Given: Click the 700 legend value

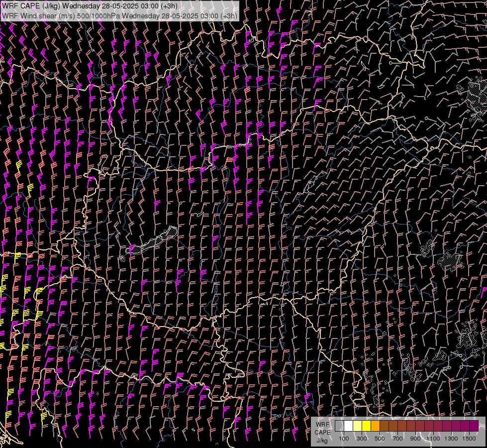Looking at the screenshot, I should 397,439.
